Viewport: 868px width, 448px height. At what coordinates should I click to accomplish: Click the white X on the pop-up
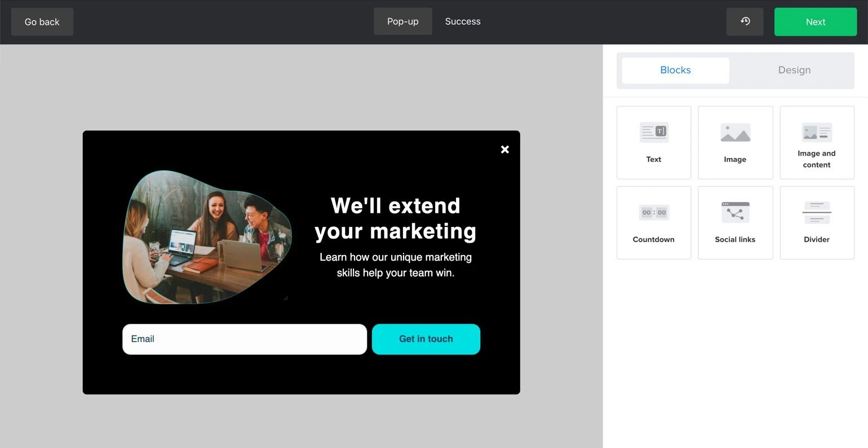click(505, 150)
